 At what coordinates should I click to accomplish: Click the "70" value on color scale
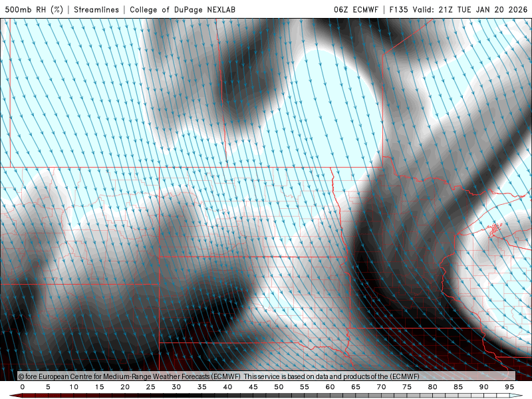pyautogui.click(x=381, y=387)
